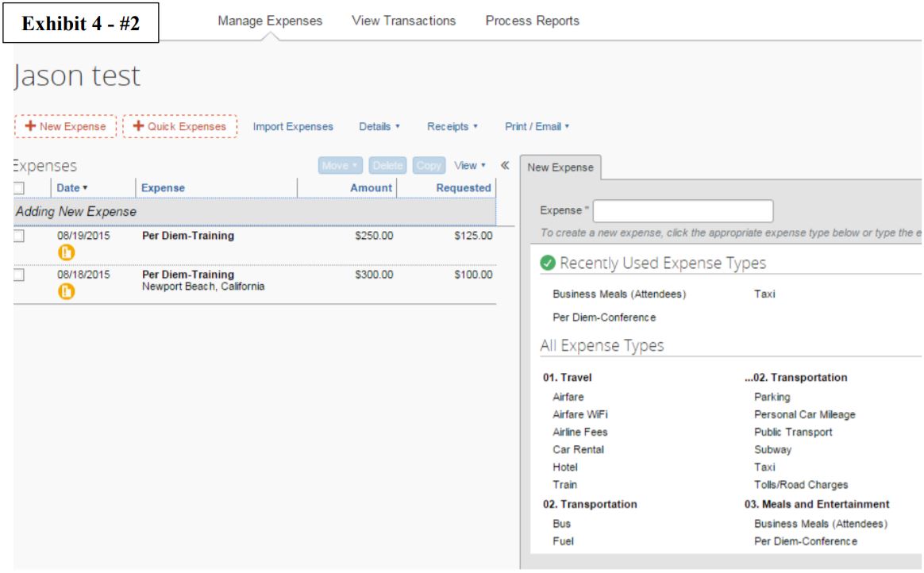Screen dimensions: 924x573
Task: Open the Details dropdown menu
Action: coord(379,127)
